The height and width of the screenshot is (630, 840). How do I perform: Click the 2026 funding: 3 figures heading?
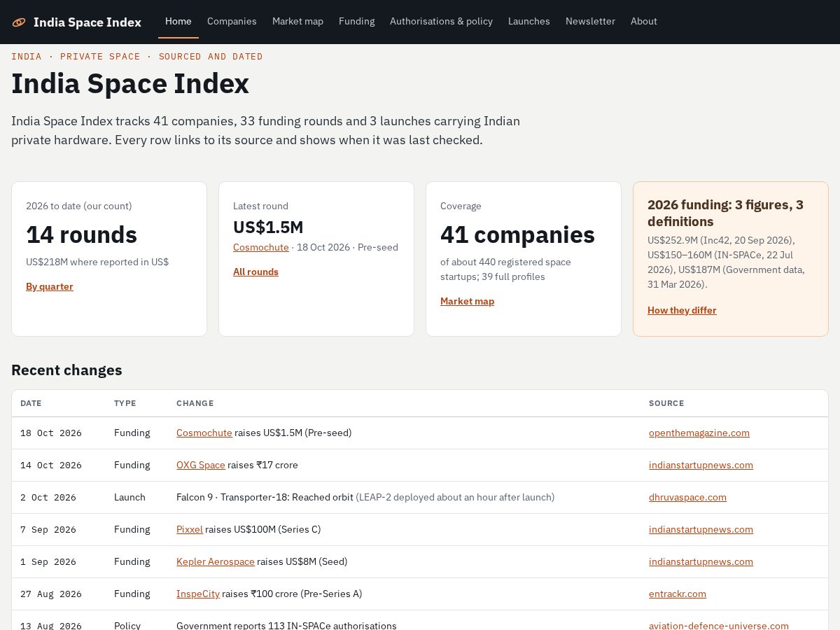click(x=725, y=213)
